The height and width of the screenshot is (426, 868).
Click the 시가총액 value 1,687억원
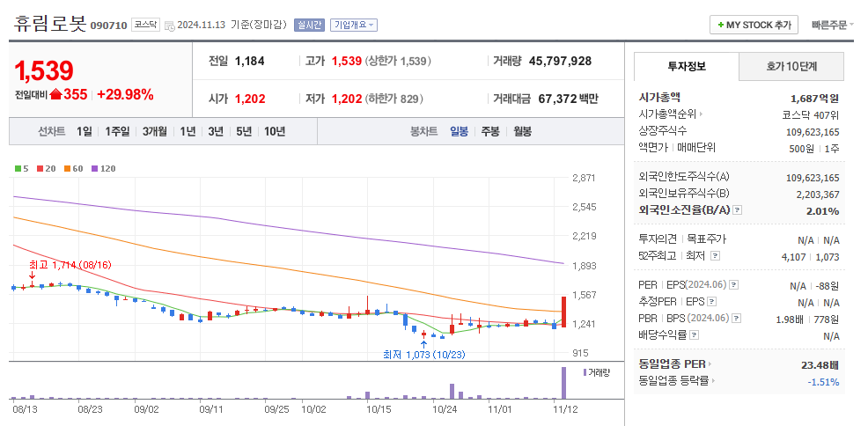click(x=815, y=99)
